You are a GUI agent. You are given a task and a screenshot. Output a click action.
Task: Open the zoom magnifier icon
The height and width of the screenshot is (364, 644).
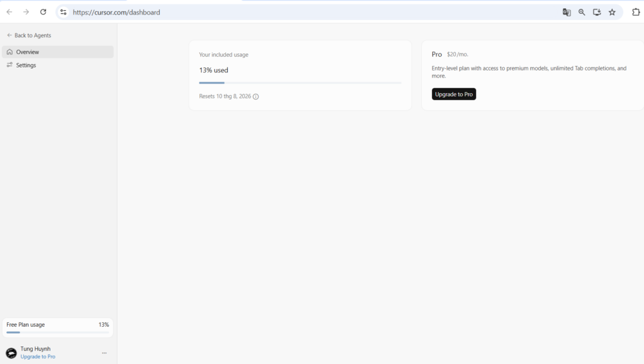(582, 13)
